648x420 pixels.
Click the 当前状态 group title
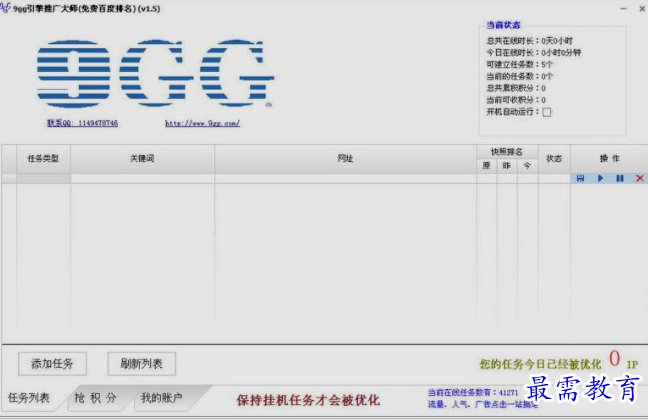point(503,25)
